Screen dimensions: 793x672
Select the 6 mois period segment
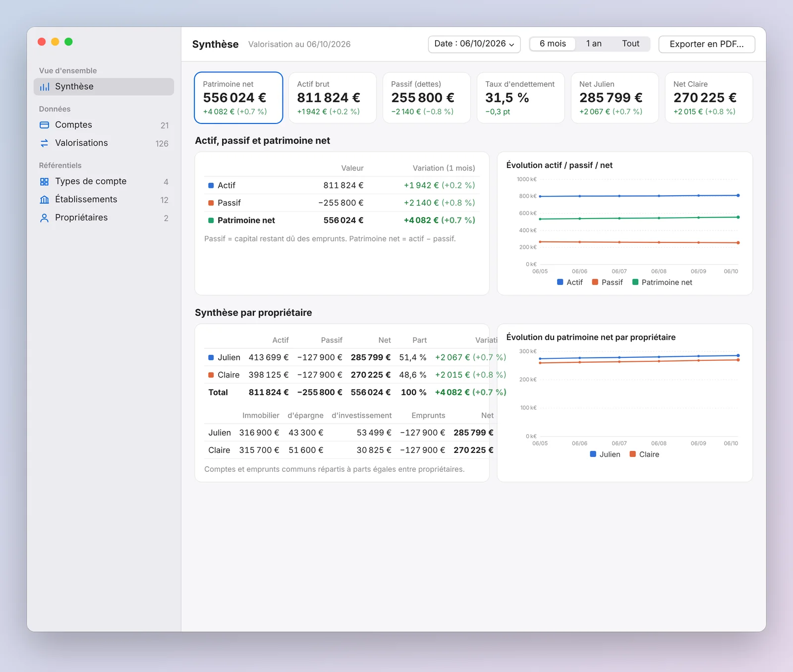pos(553,44)
